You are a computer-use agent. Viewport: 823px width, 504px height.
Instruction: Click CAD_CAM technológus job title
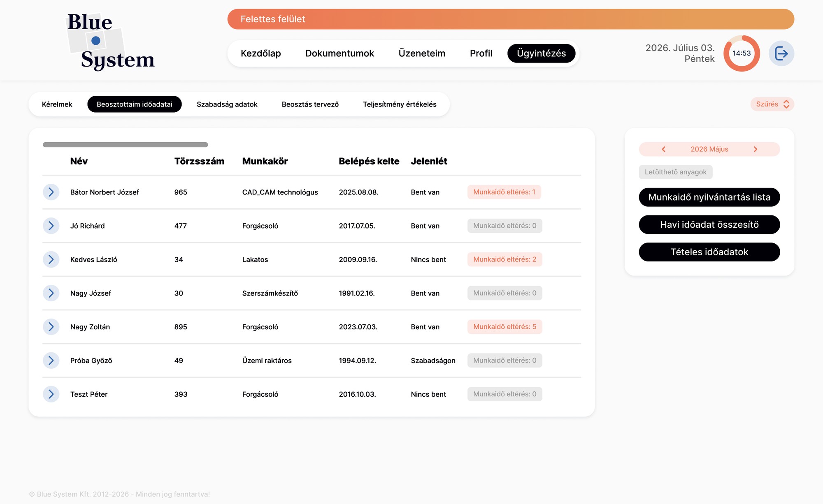click(x=280, y=192)
